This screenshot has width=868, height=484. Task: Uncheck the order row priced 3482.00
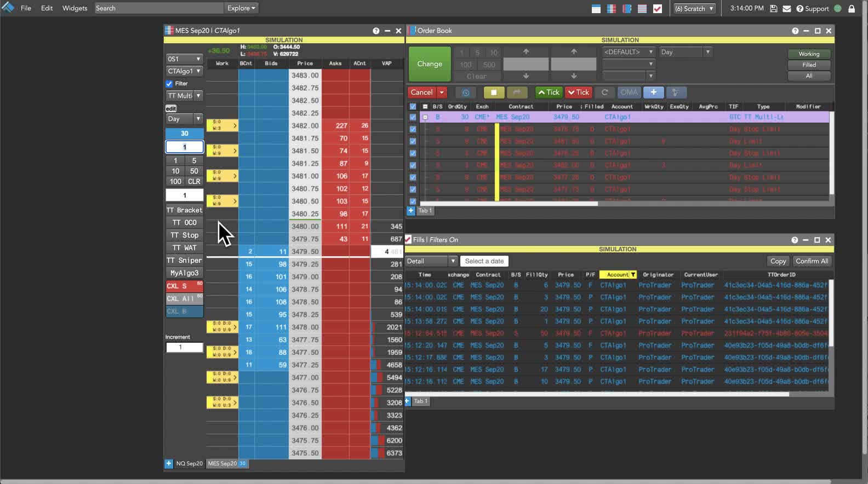(413, 165)
